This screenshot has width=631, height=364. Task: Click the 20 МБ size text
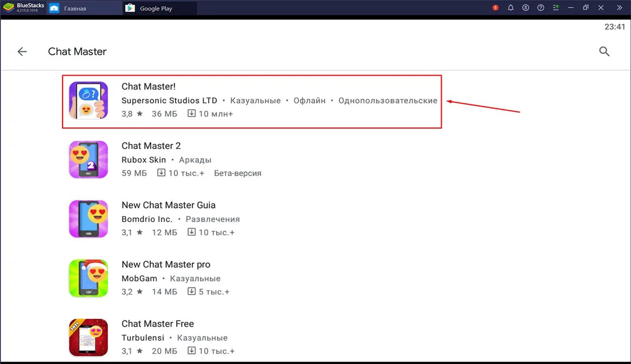(x=165, y=351)
